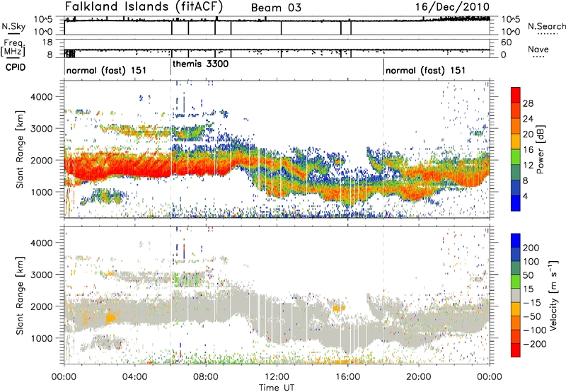Screen dimensions: 566x392
Task: Click the 'Beam 03' label
Action: (x=276, y=8)
